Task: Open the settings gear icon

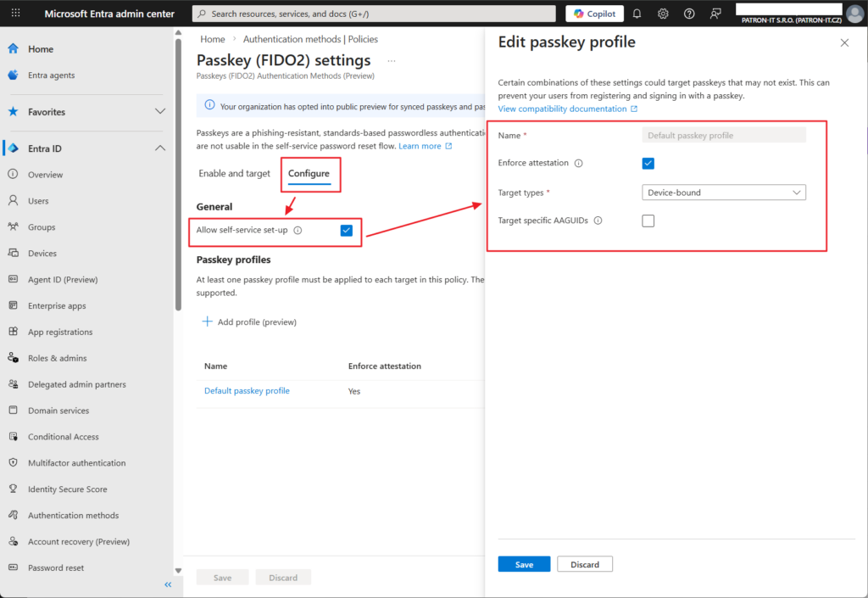Action: pyautogui.click(x=663, y=14)
